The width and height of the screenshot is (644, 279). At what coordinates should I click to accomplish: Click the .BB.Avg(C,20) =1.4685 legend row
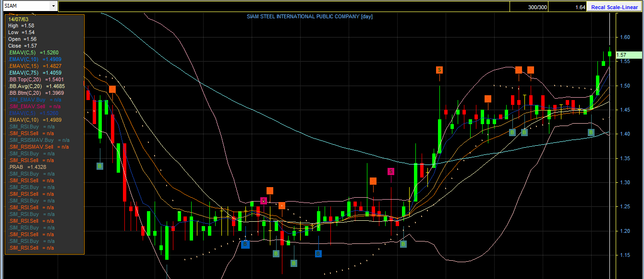36,86
